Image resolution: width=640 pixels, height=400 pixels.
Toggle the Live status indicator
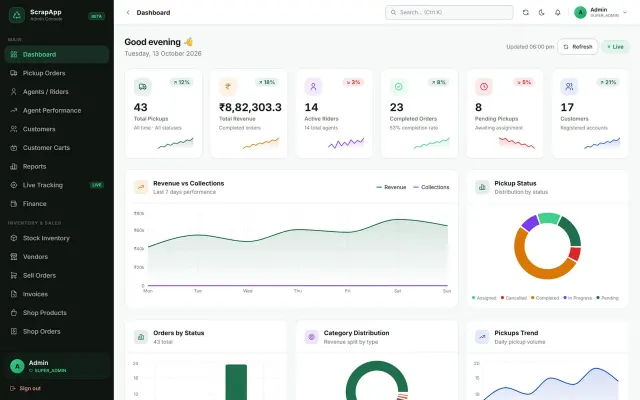(615, 47)
